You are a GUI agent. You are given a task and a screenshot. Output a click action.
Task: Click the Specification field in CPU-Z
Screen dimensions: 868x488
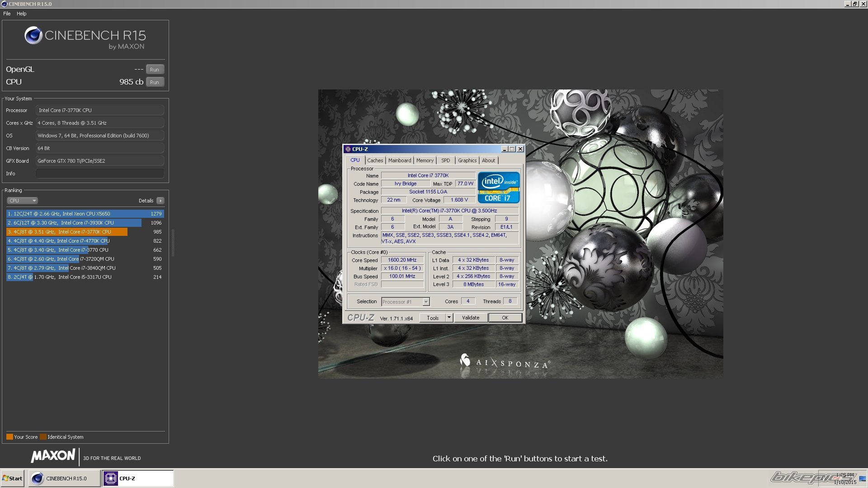point(449,211)
